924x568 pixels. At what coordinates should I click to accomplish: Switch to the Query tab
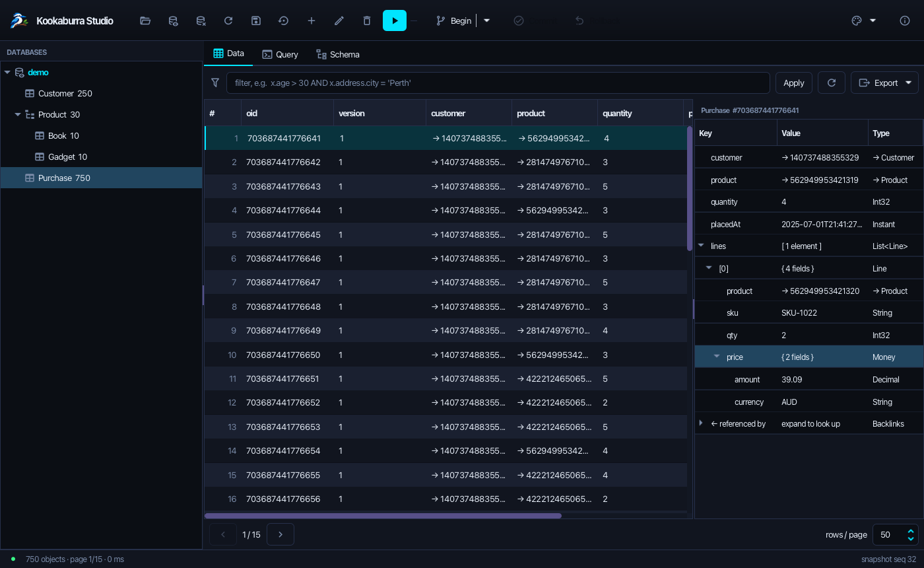coord(280,54)
